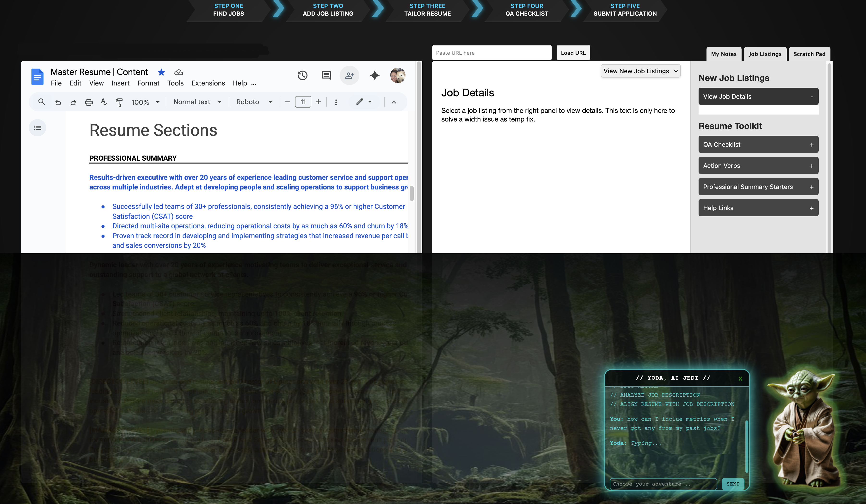Open the Extensions menu

pos(208,83)
